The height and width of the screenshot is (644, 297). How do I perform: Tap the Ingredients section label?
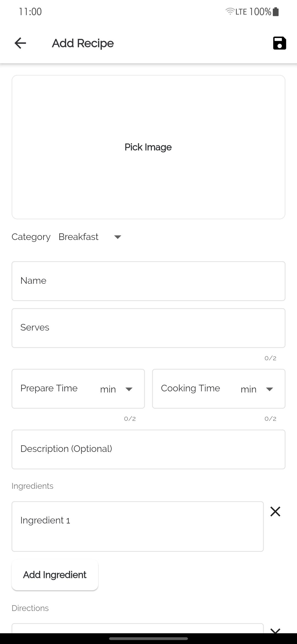(32, 486)
